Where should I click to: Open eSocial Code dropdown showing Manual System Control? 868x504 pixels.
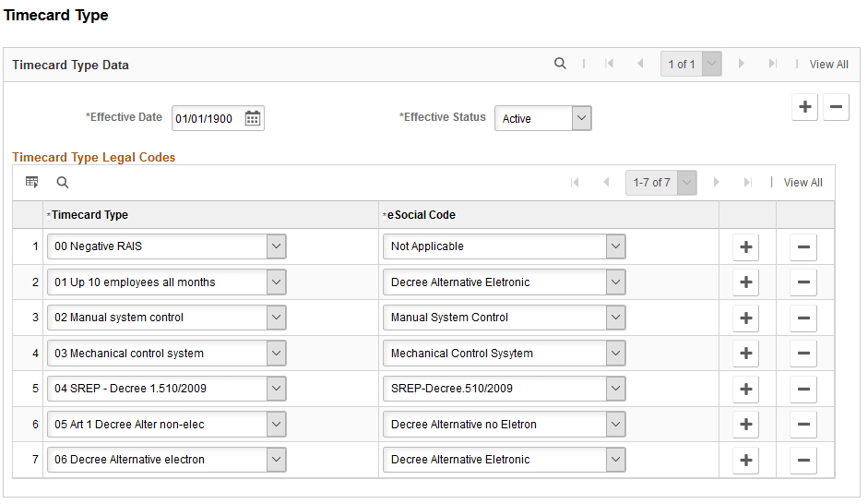(505, 318)
